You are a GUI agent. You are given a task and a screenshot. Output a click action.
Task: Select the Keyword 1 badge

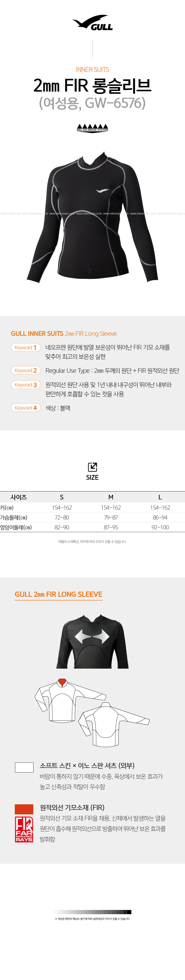click(x=26, y=347)
